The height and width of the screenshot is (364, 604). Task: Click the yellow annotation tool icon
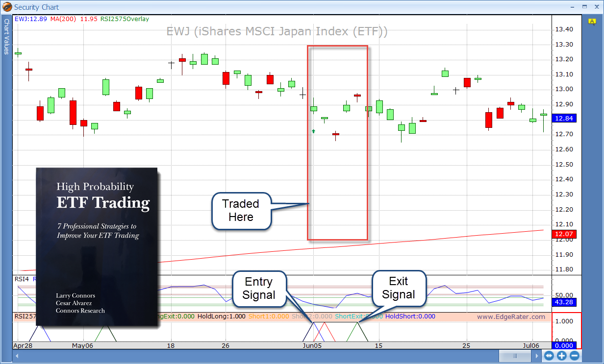point(592,21)
